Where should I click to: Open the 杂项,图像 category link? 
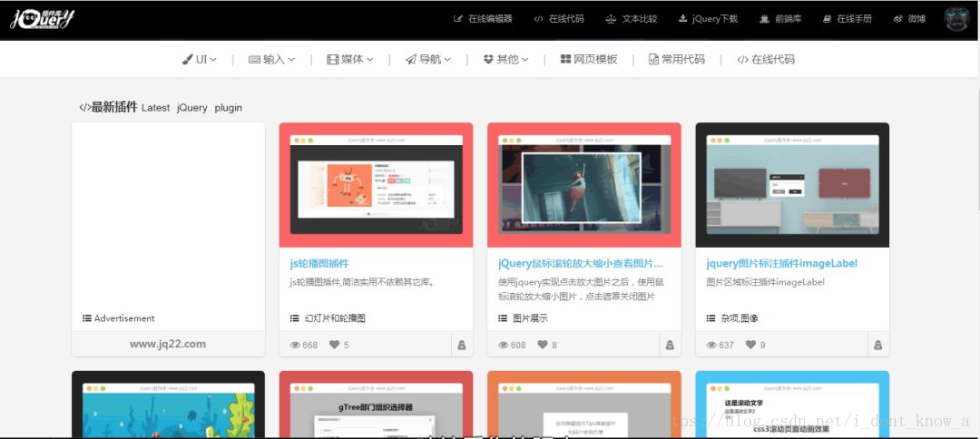pos(740,318)
